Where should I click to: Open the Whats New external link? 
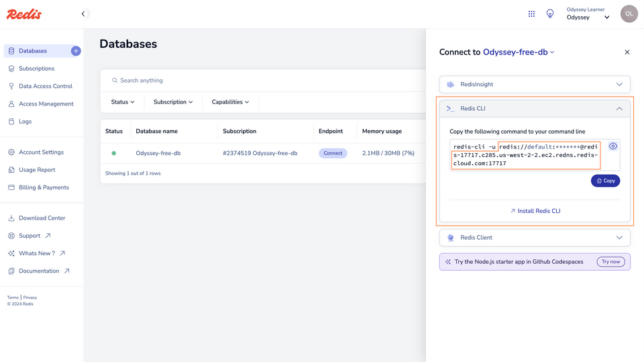(x=42, y=253)
